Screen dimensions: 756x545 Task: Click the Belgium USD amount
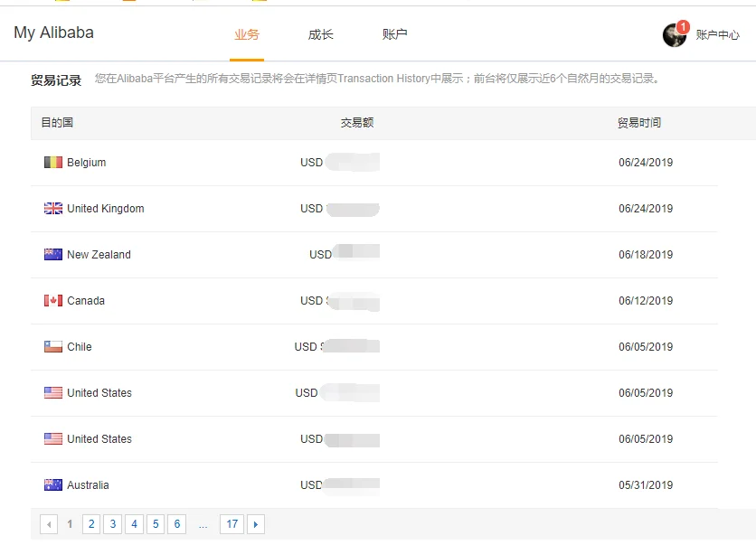(x=340, y=163)
